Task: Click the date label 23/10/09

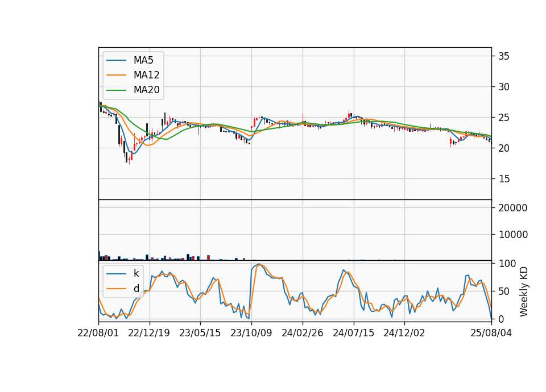Action: tap(251, 333)
